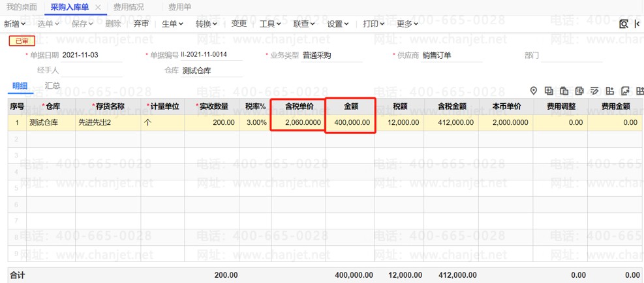Click row 1 tax cell 12,000.00

pos(399,123)
